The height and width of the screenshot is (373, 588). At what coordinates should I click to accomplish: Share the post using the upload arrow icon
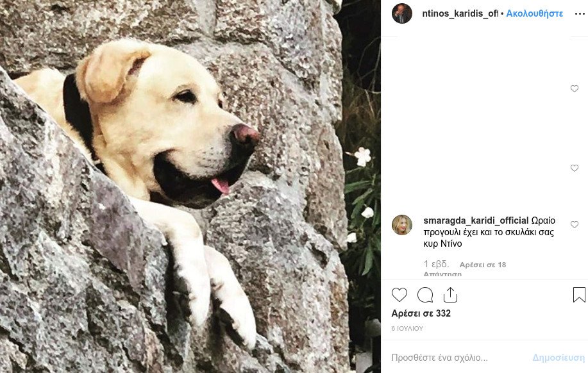[450, 295]
